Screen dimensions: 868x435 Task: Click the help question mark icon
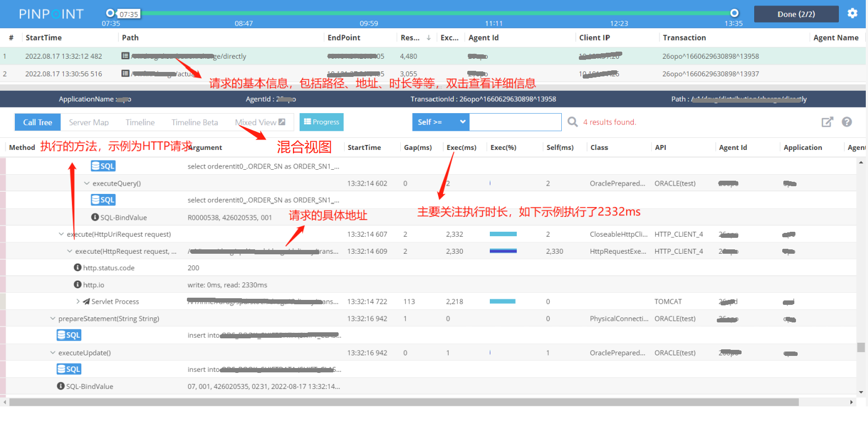click(x=847, y=122)
